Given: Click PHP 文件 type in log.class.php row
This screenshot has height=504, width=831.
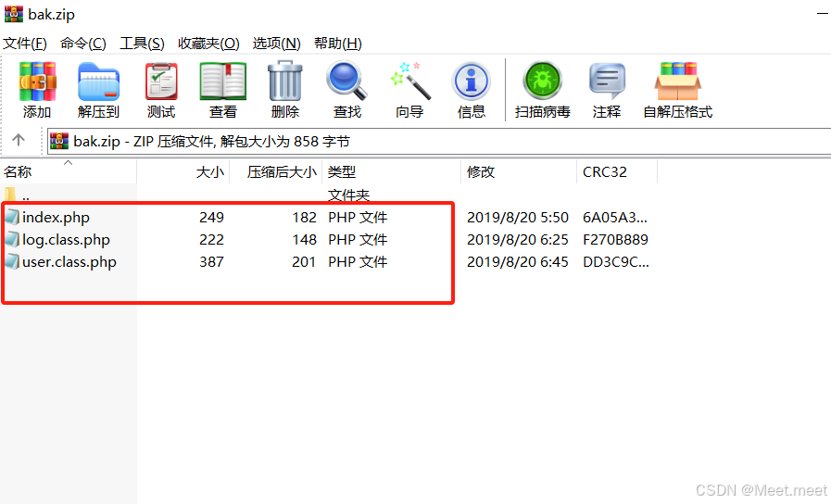Looking at the screenshot, I should [x=358, y=240].
